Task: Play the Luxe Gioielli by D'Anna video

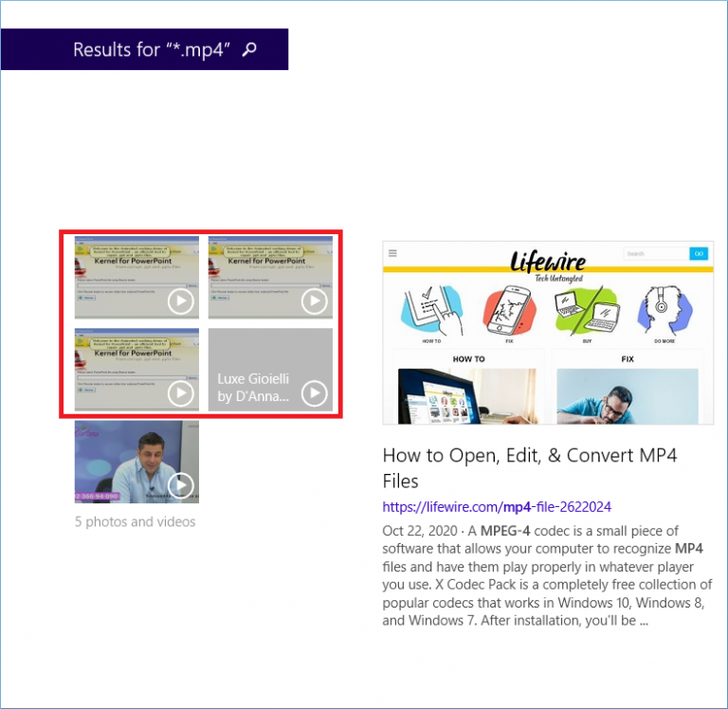Action: pos(270,370)
